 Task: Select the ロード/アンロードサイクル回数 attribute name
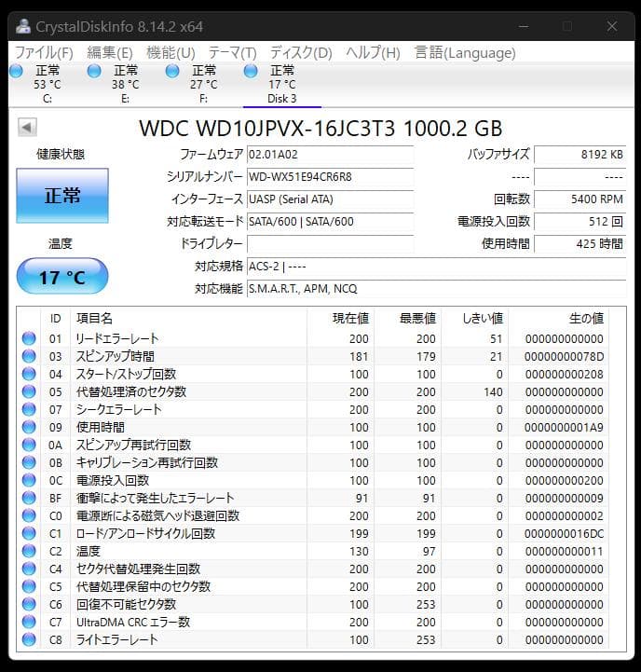tap(145, 533)
